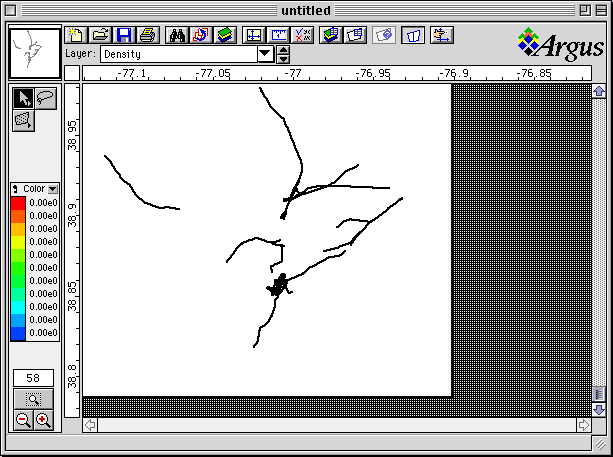Screen dimensions: 613x457
Task: Click the contour with table icon
Action: (x=355, y=35)
